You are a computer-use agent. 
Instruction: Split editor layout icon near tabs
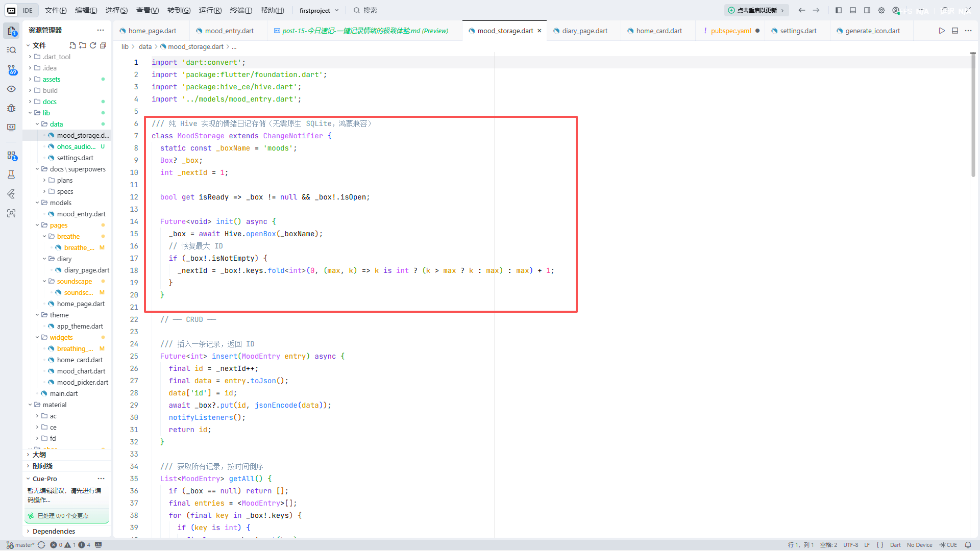955,31
